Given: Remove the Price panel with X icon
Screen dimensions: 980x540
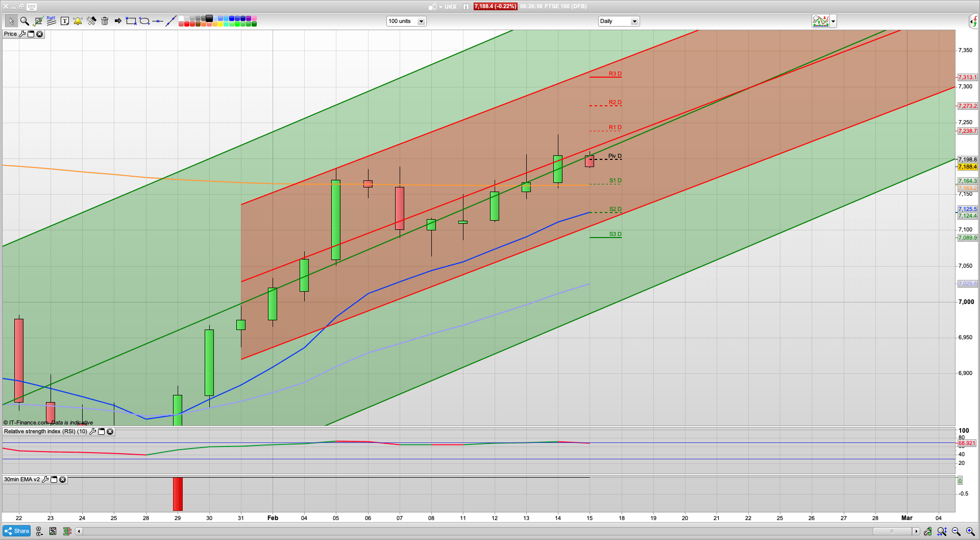Looking at the screenshot, I should pos(39,34).
